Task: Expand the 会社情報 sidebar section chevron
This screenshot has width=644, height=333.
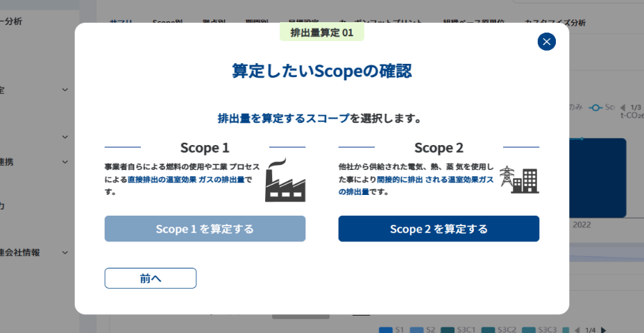Action: coord(65,253)
